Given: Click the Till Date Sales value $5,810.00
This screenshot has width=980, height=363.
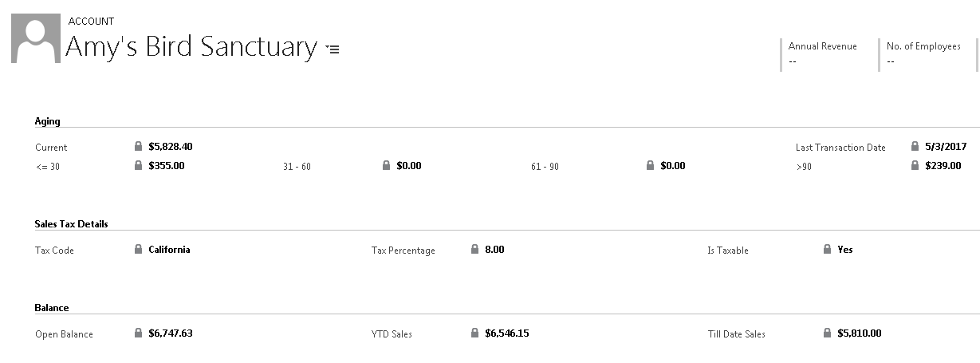Looking at the screenshot, I should pos(860,333).
